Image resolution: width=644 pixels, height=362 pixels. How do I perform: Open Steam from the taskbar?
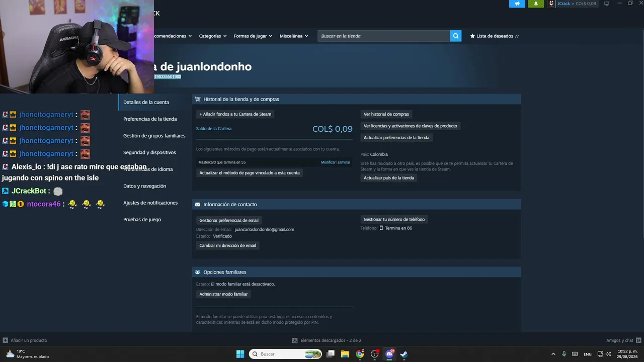(x=404, y=354)
